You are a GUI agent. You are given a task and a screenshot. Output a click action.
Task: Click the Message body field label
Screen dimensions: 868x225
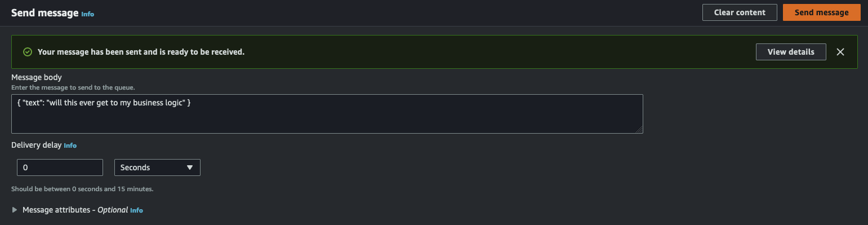tap(37, 77)
